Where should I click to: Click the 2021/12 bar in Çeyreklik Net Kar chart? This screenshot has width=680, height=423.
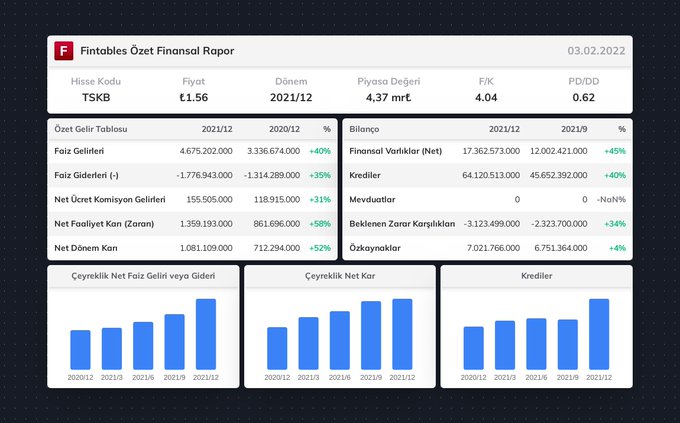click(402, 334)
